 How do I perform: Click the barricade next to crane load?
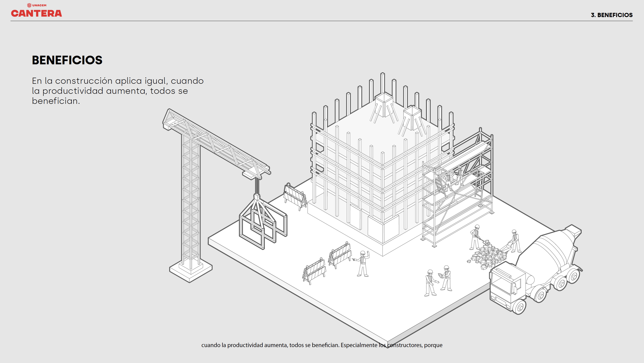tap(295, 196)
